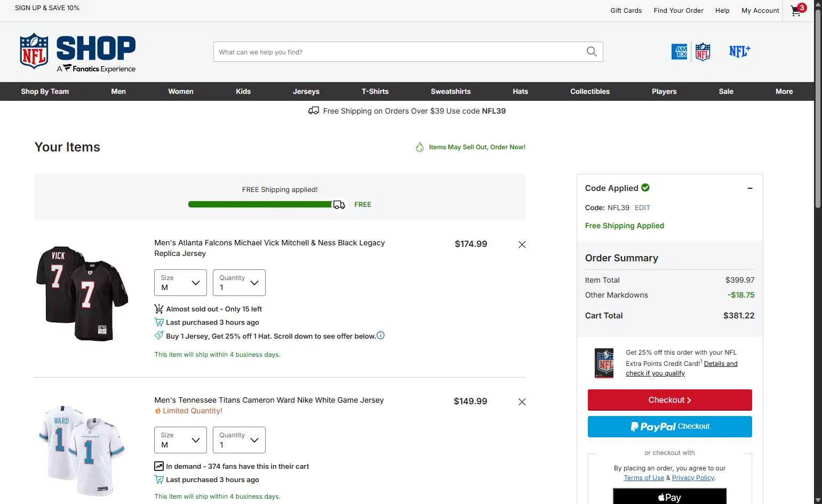Click the NFL Extra Points card image

pos(604,363)
